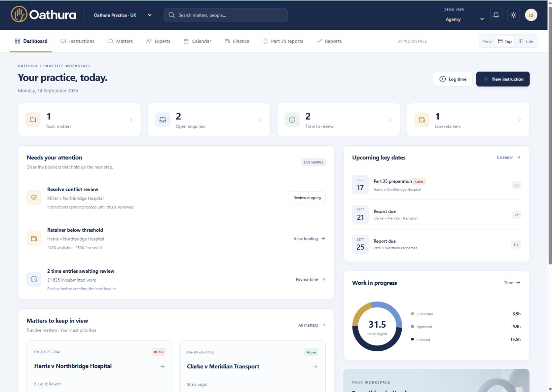Click the Oathura hand logo
The image size is (553, 392).
tap(19, 15)
